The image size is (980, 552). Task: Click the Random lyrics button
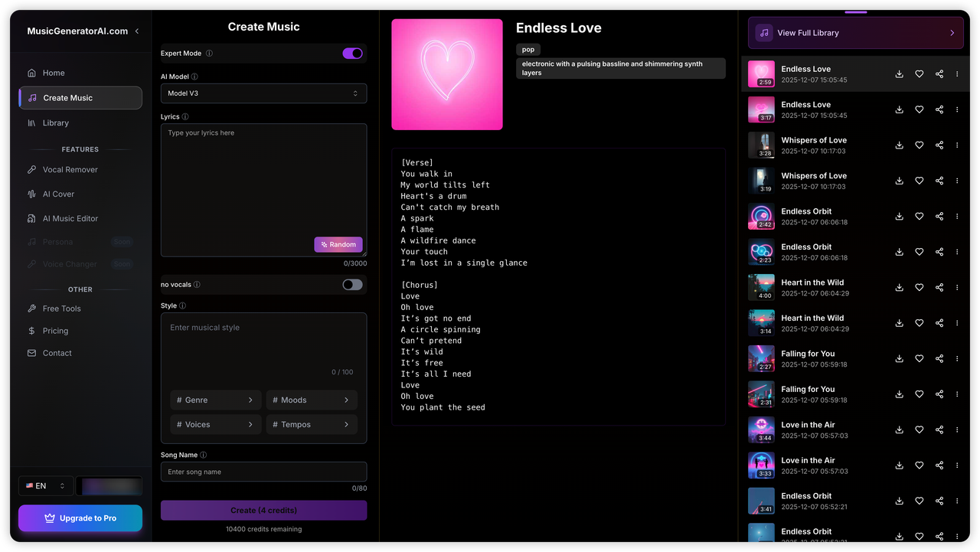tap(338, 245)
